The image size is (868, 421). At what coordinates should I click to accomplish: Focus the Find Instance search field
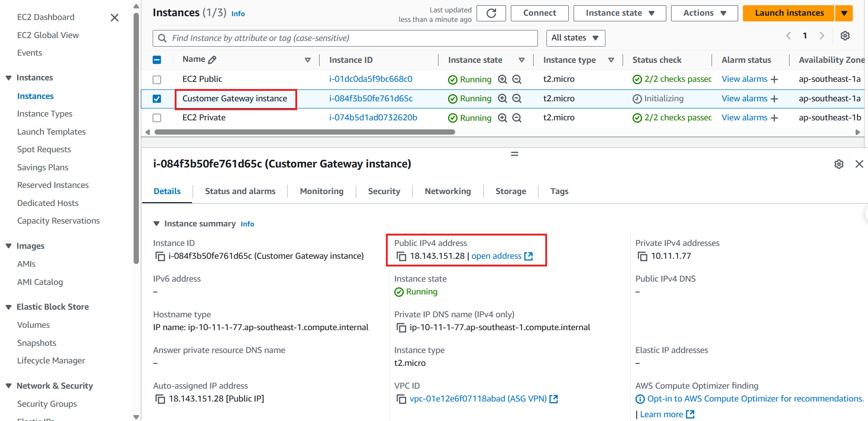pos(345,38)
